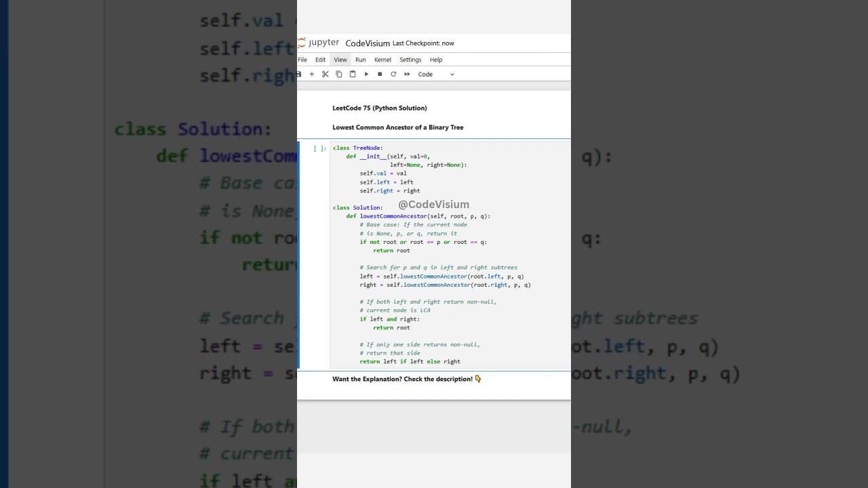Open the File menu

[302, 60]
